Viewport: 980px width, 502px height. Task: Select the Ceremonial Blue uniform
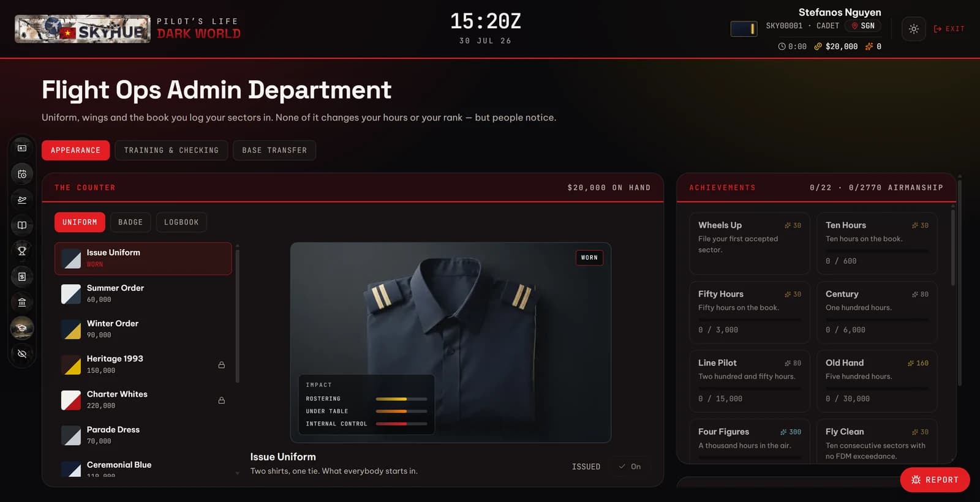tap(143, 468)
